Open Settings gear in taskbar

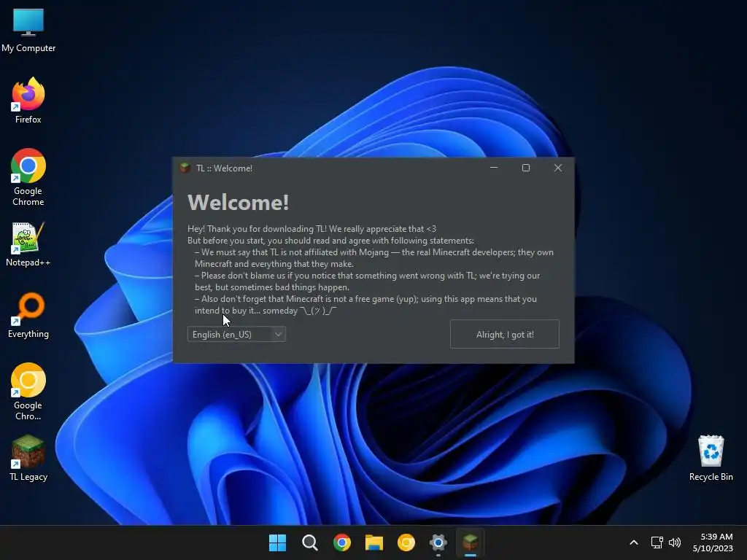[x=438, y=542]
